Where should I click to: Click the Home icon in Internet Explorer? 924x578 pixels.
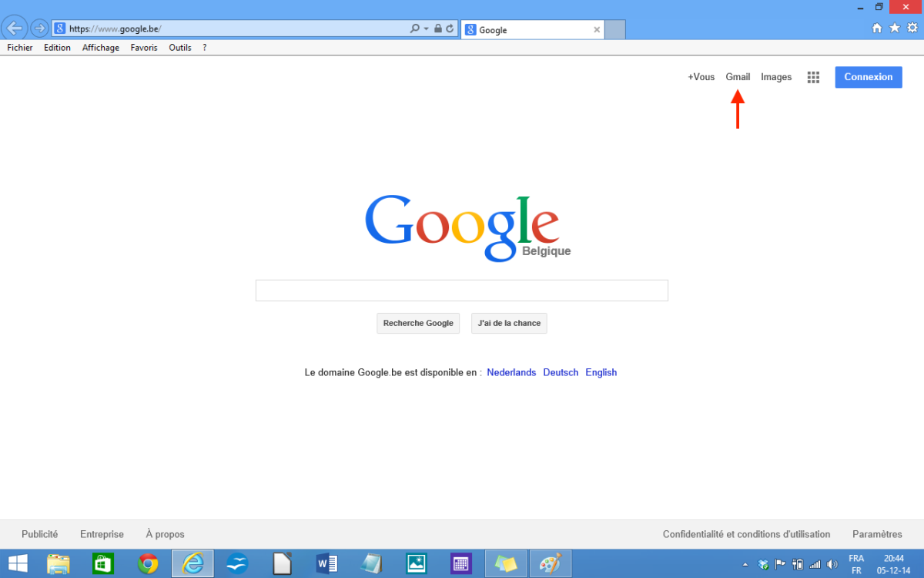876,28
